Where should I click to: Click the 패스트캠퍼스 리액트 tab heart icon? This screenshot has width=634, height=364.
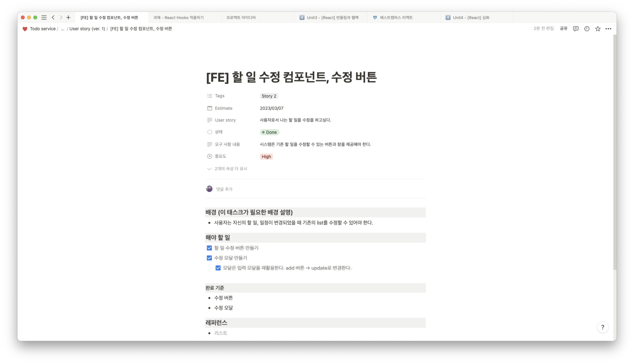tap(375, 17)
